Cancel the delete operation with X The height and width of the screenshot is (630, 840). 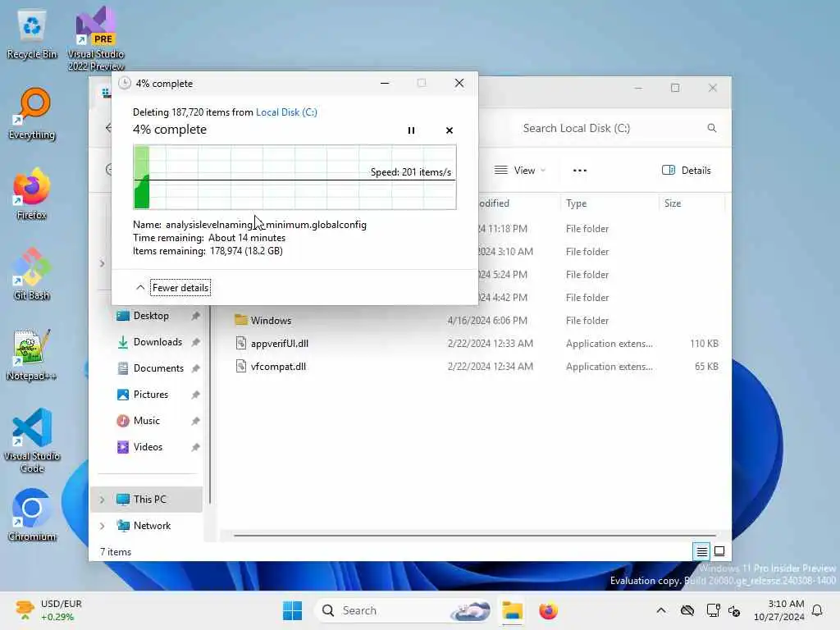click(x=449, y=130)
